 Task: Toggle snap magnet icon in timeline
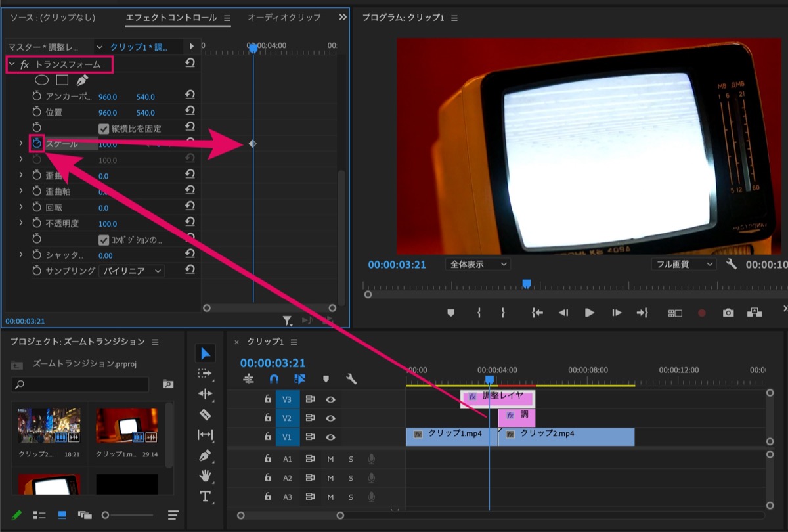[x=274, y=378]
